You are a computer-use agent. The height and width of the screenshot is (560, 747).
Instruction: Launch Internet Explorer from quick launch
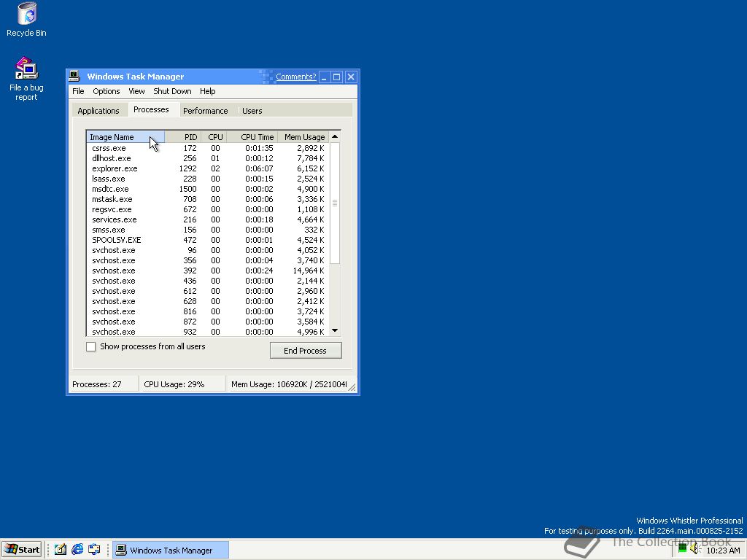[77, 550]
